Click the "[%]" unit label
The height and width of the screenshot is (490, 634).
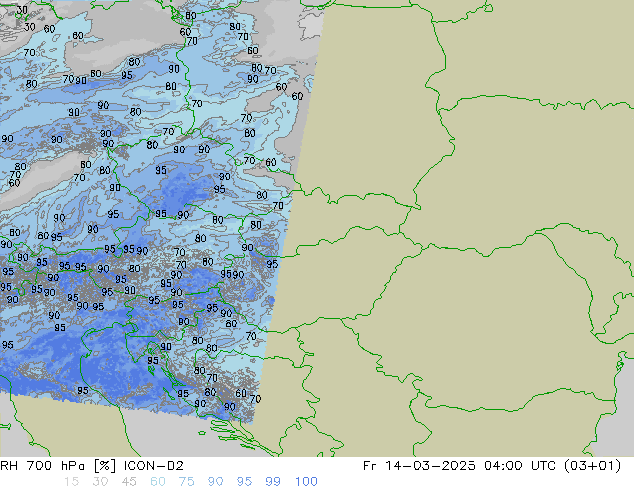point(105,466)
